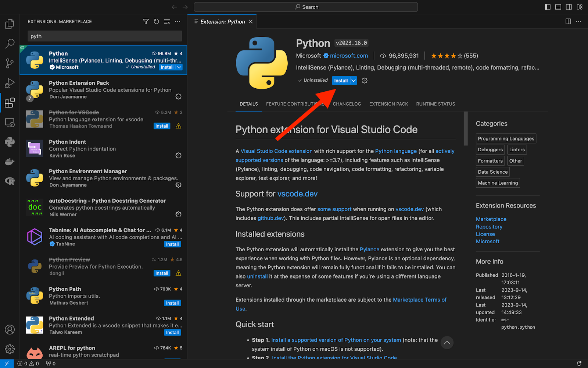Open Source Control view
The height and width of the screenshot is (368, 588).
pyautogui.click(x=10, y=63)
